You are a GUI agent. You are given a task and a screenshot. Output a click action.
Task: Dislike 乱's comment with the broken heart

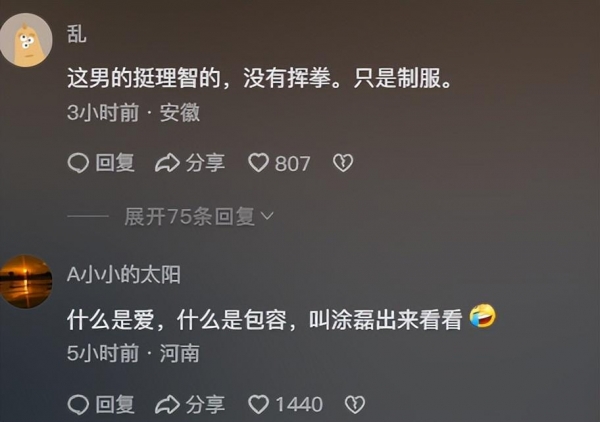343,163
